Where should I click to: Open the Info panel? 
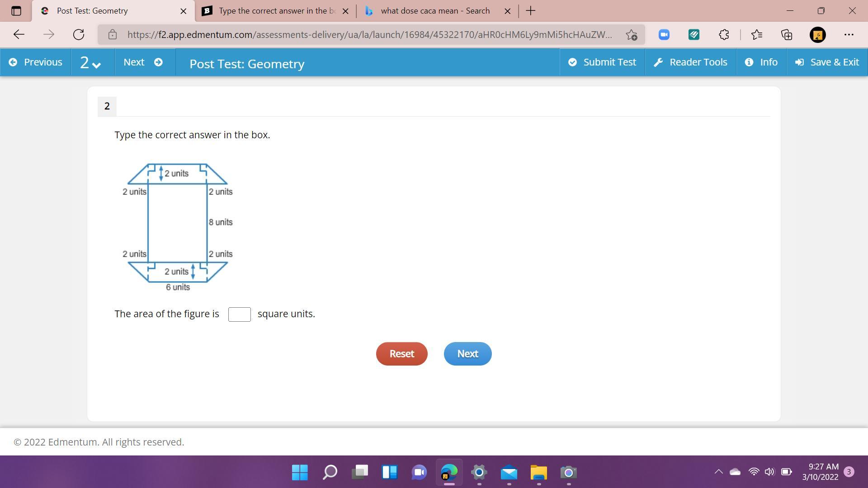coord(761,62)
